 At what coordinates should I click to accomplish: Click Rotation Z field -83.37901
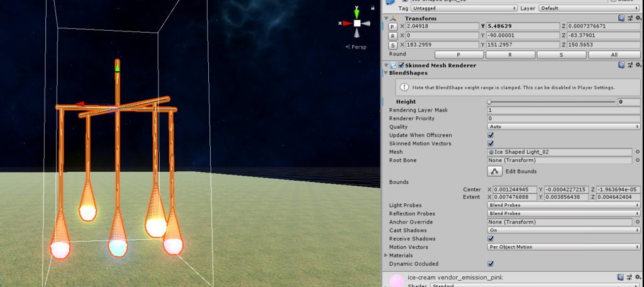coord(604,35)
